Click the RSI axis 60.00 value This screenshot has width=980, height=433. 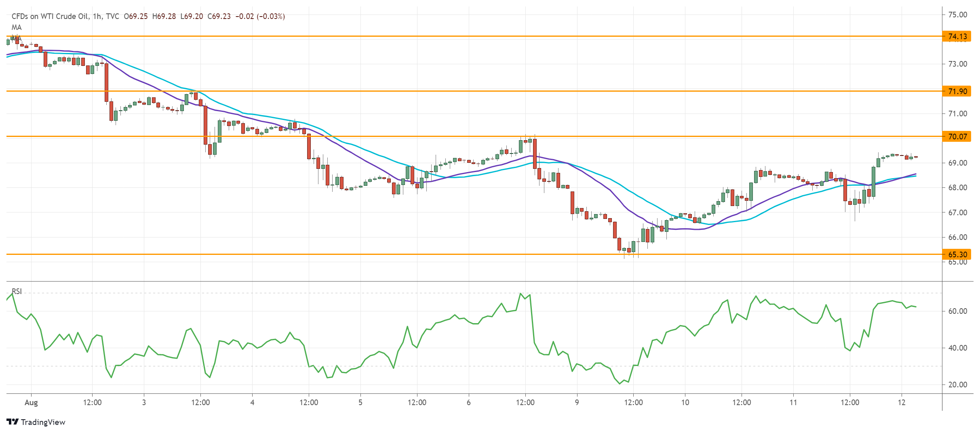(957, 311)
